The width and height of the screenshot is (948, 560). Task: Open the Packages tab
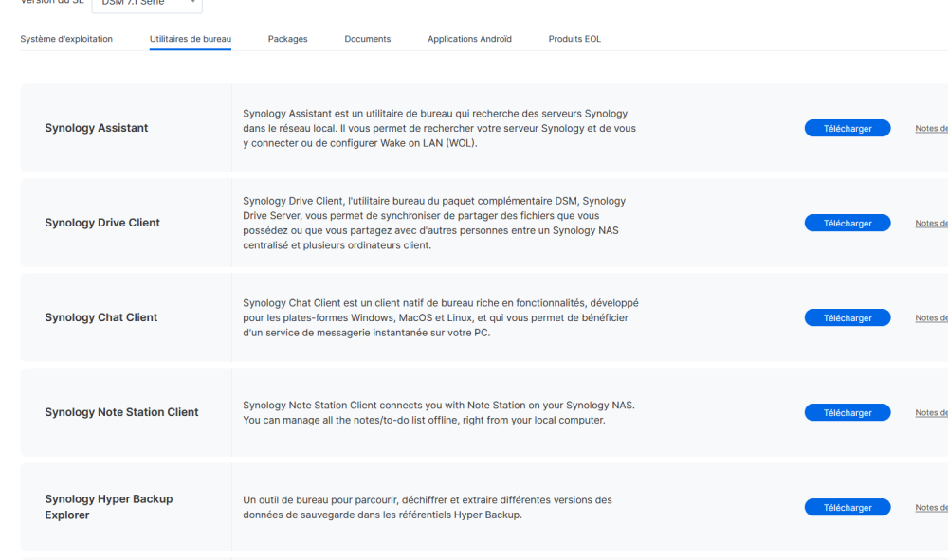tap(287, 39)
